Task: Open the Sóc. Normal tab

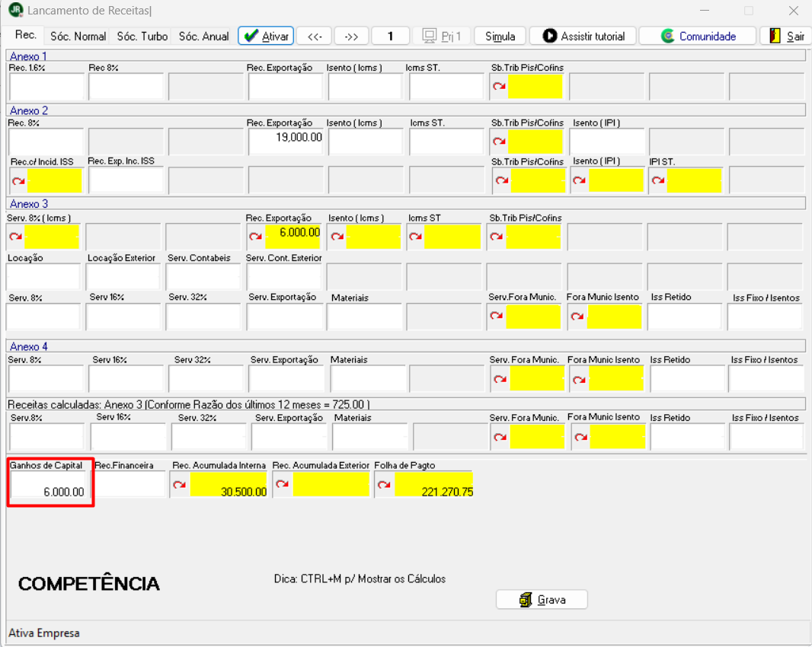Action: point(78,37)
